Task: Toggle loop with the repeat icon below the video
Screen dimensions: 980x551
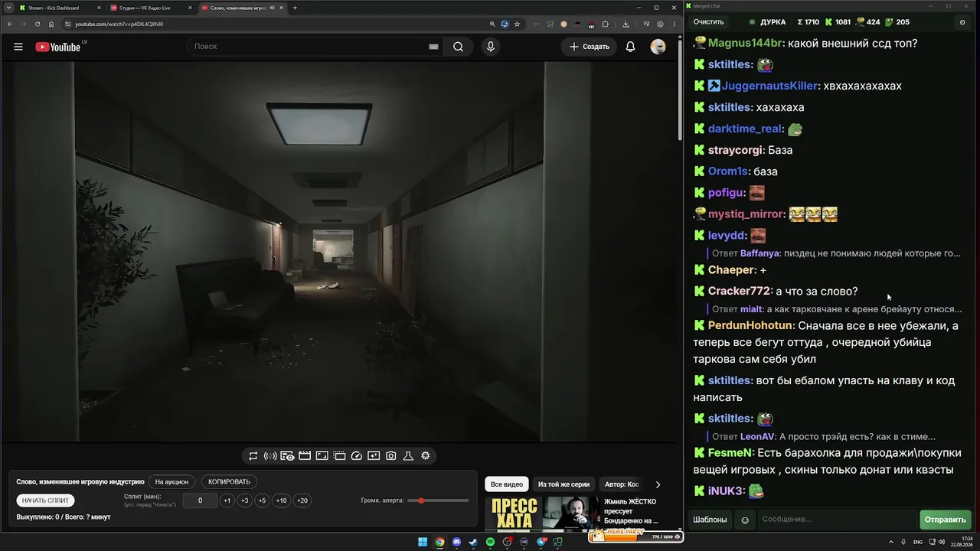Action: [x=253, y=456]
